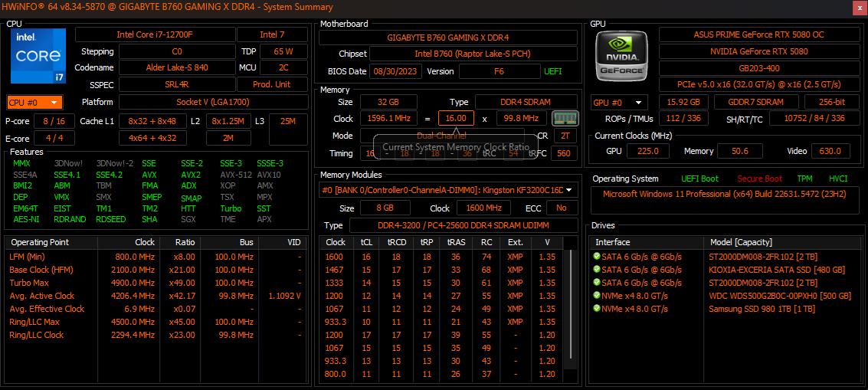Screen dimensions: 868x390
Task: Click the Turbo feature label
Action: click(x=231, y=208)
